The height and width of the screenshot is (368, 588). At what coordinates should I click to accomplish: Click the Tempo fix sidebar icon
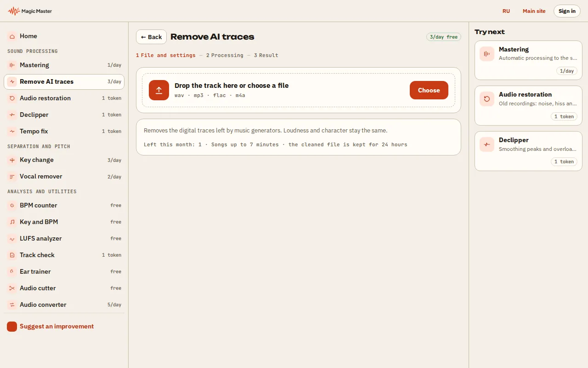pos(12,131)
